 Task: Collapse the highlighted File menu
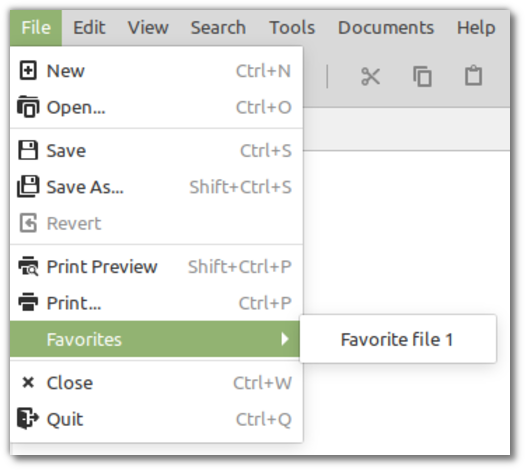point(36,28)
